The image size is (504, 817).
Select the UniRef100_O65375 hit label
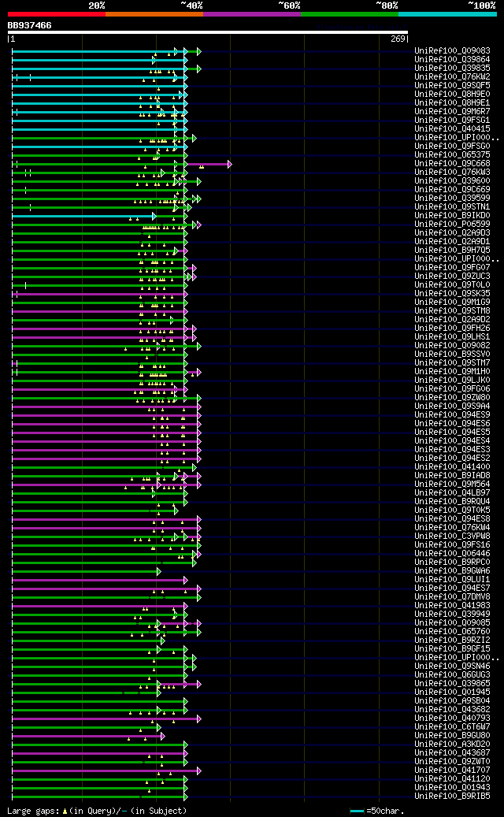(x=452, y=155)
